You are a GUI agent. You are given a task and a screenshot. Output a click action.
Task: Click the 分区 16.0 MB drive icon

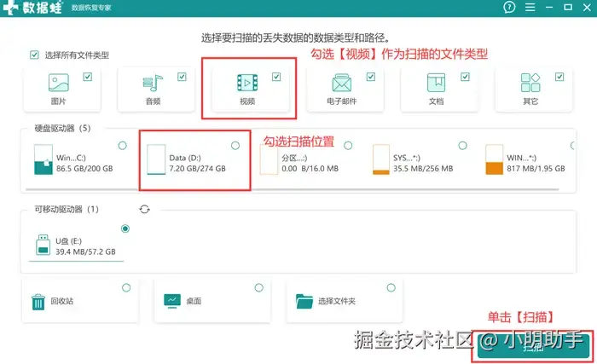tap(269, 159)
